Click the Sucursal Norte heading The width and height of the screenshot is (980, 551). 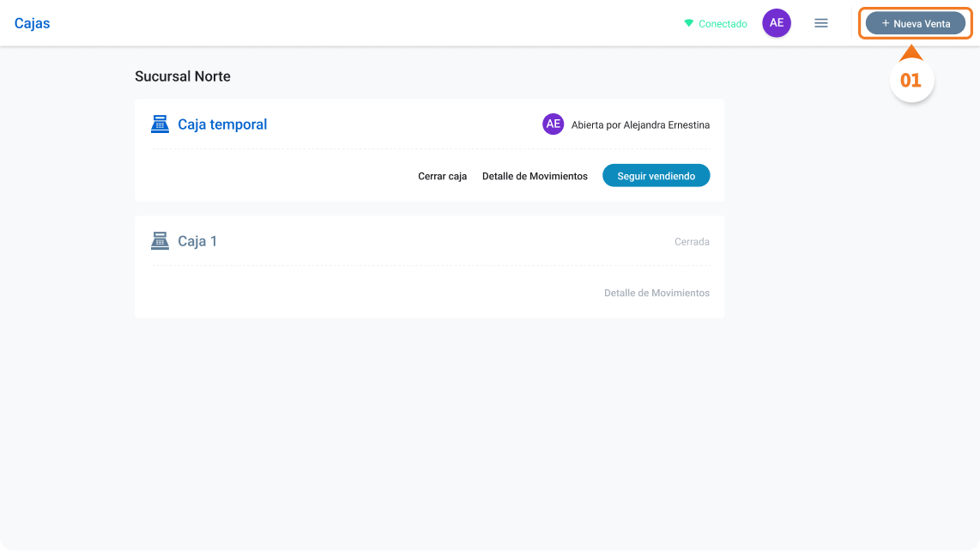(183, 76)
